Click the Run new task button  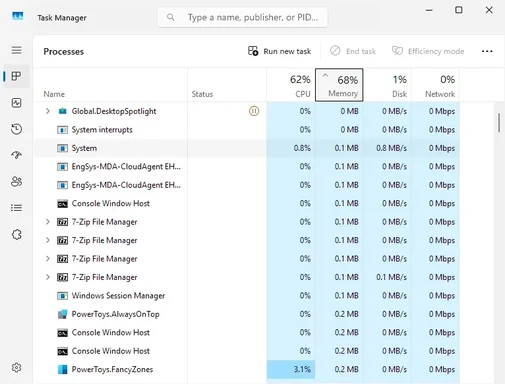tap(279, 51)
